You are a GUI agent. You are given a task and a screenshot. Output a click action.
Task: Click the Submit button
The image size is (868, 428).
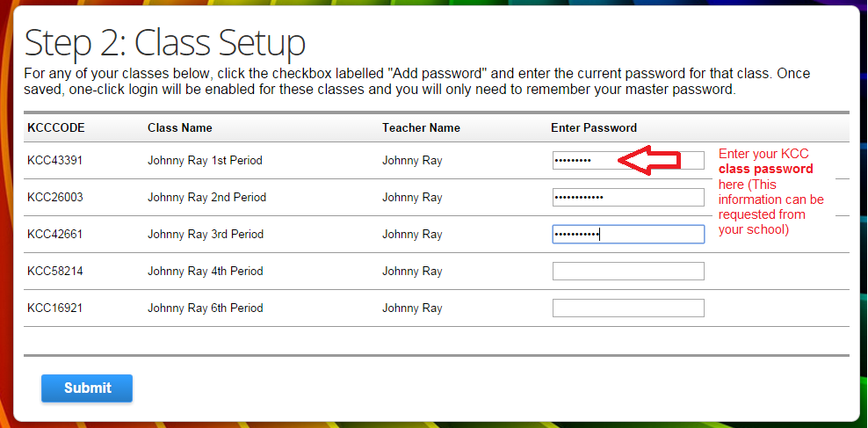click(x=87, y=388)
